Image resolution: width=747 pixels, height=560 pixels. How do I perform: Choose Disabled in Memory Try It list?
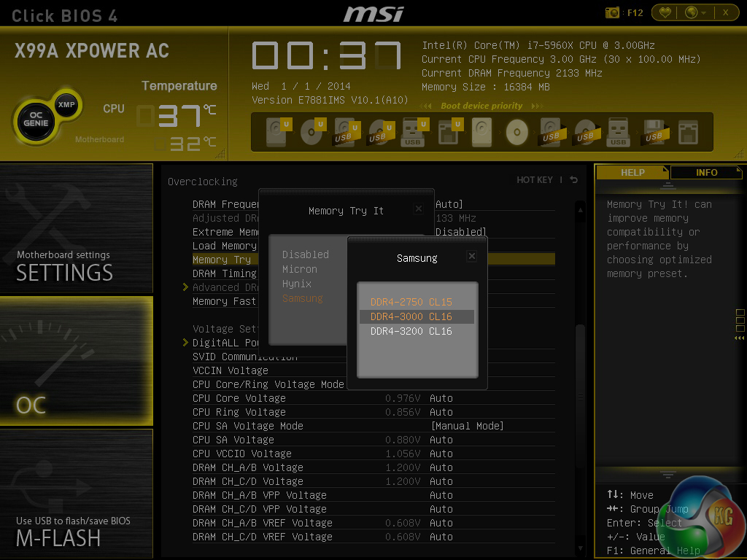pos(306,254)
